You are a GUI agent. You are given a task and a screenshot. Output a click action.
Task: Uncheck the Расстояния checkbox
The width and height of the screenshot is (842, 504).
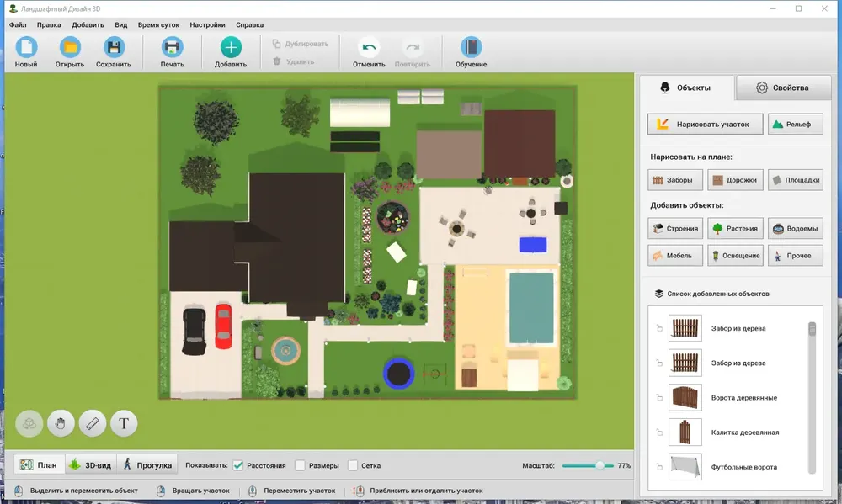point(238,465)
